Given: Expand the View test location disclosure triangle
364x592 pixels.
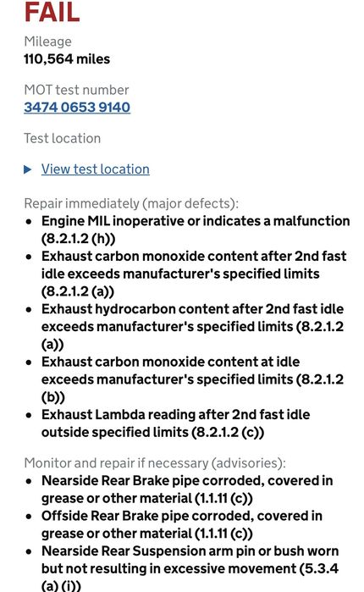Looking at the screenshot, I should pyautogui.click(x=28, y=169).
